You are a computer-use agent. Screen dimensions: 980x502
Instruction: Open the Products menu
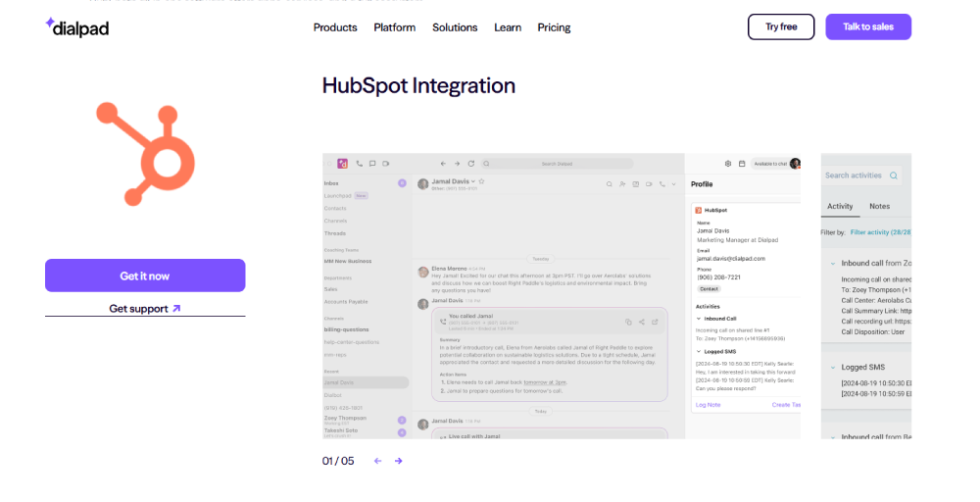[335, 27]
